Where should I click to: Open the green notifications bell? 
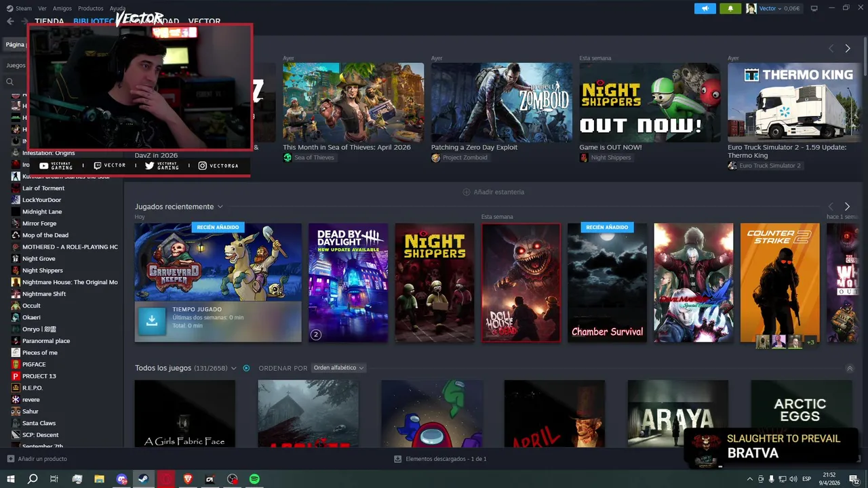tap(730, 8)
